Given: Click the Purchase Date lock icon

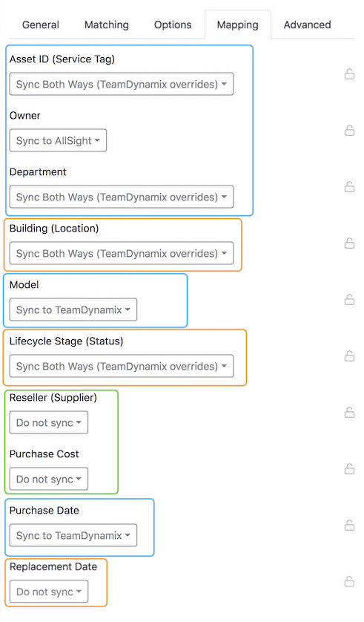Looking at the screenshot, I should 349,526.
